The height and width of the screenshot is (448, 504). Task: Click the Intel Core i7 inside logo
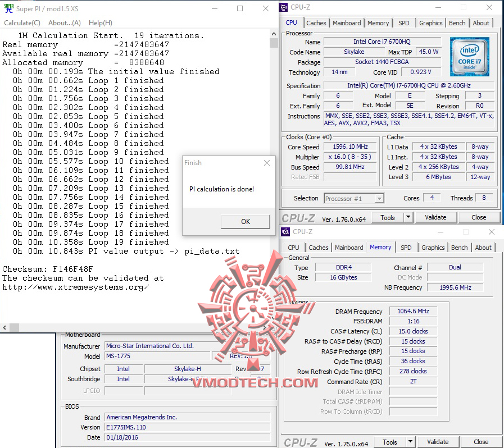pos(469,57)
